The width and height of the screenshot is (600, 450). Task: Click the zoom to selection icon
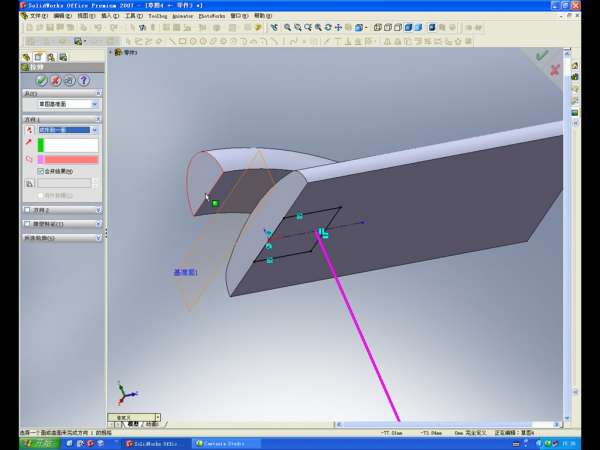[x=318, y=28]
